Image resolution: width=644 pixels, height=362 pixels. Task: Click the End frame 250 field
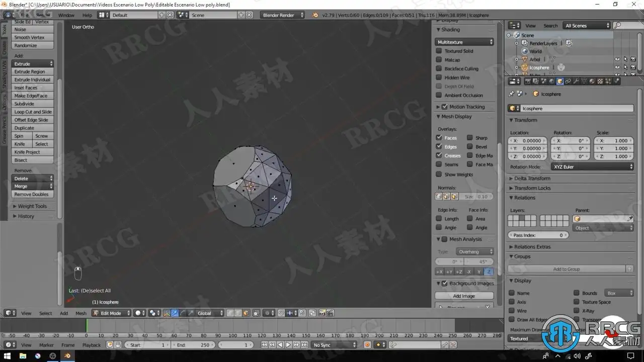(193, 345)
